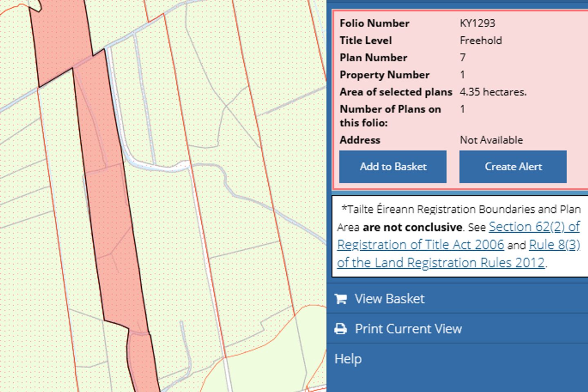588x392 pixels.
Task: Click the Freehold title level value
Action: 480,40
